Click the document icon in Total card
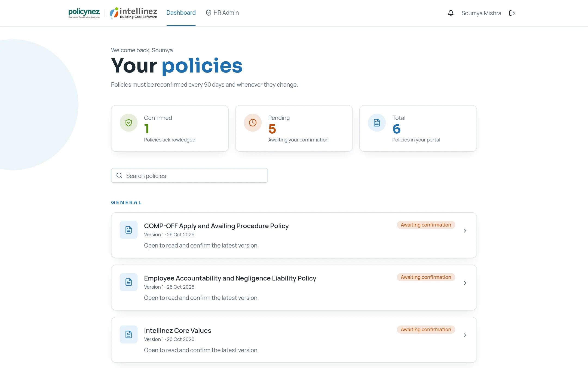Viewport: 588px width, 368px height. click(x=377, y=123)
